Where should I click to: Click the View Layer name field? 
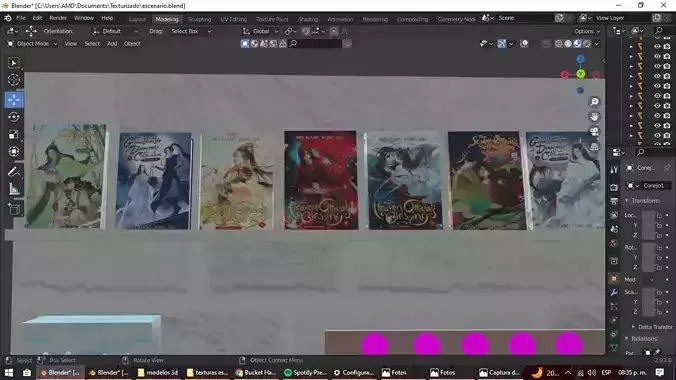tap(622, 18)
